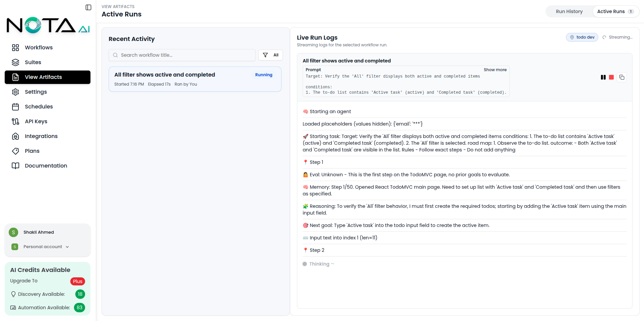Open Schedules calendar icon
Screen dimensions: 644x321
(15, 107)
